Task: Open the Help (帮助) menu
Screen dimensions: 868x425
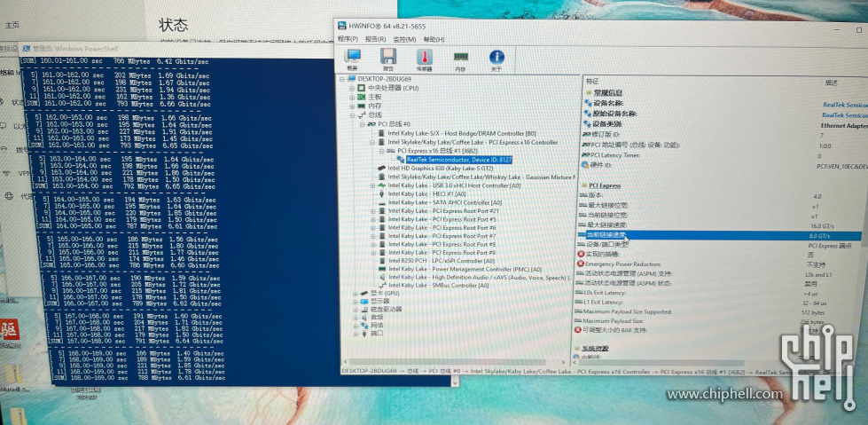Action: click(x=434, y=39)
